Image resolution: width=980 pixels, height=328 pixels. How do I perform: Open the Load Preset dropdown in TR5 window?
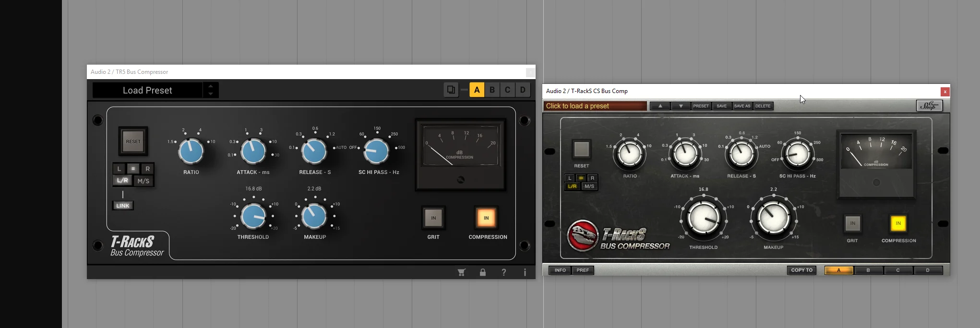click(147, 90)
